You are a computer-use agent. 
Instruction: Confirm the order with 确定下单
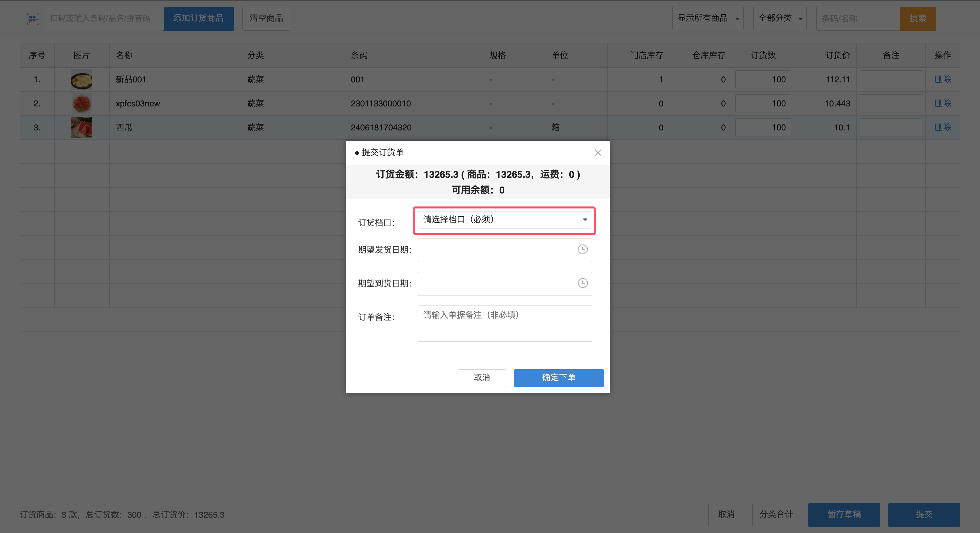coord(558,378)
